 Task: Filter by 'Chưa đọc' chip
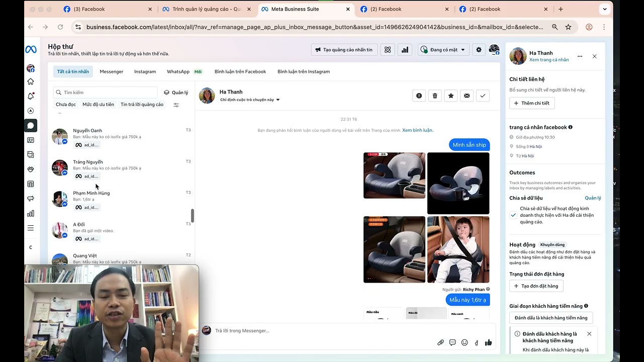(x=66, y=105)
